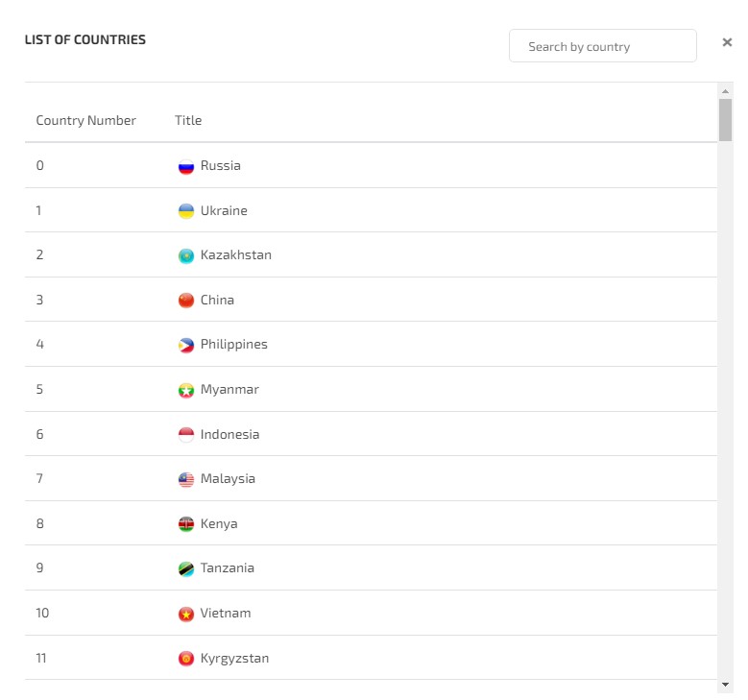Click the Country Number column header
748x700 pixels.
click(x=85, y=120)
